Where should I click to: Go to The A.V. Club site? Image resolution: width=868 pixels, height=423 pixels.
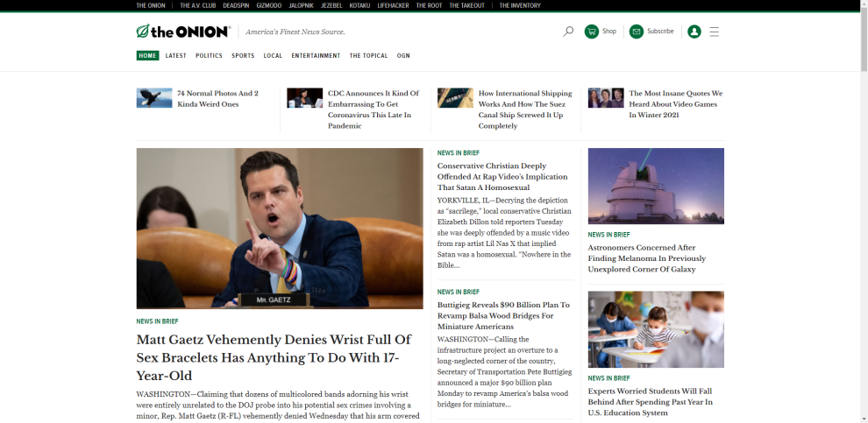pos(198,5)
